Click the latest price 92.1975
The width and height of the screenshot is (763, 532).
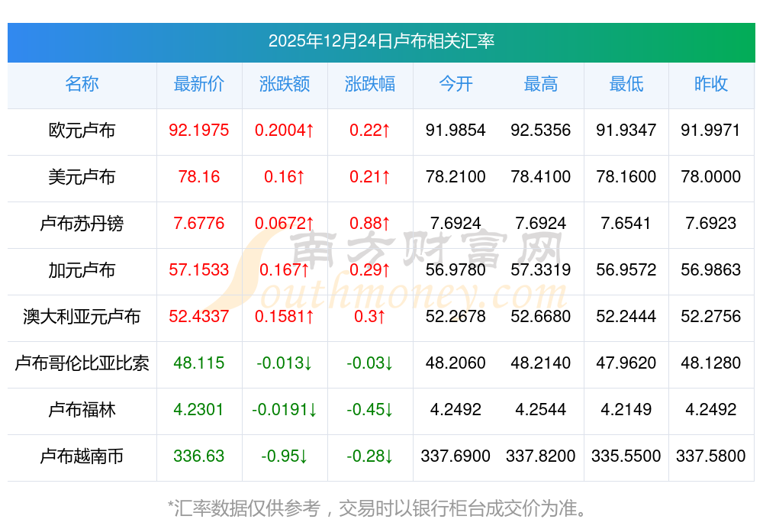point(199,130)
